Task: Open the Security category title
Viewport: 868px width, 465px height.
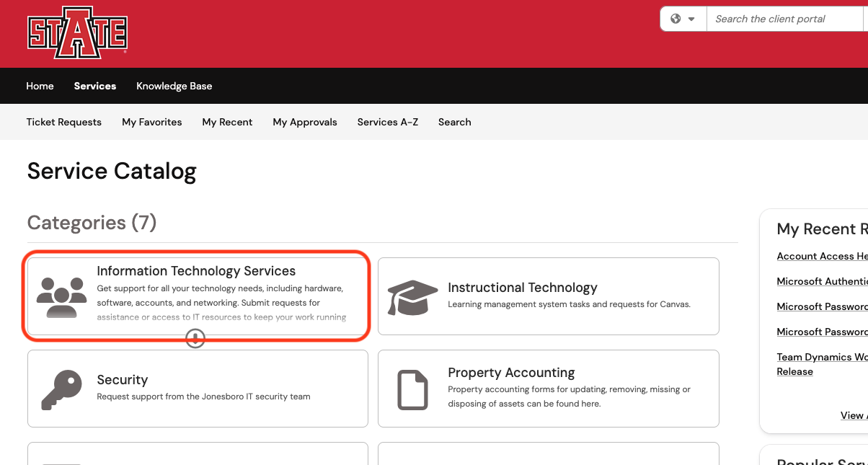Action: 123,380
